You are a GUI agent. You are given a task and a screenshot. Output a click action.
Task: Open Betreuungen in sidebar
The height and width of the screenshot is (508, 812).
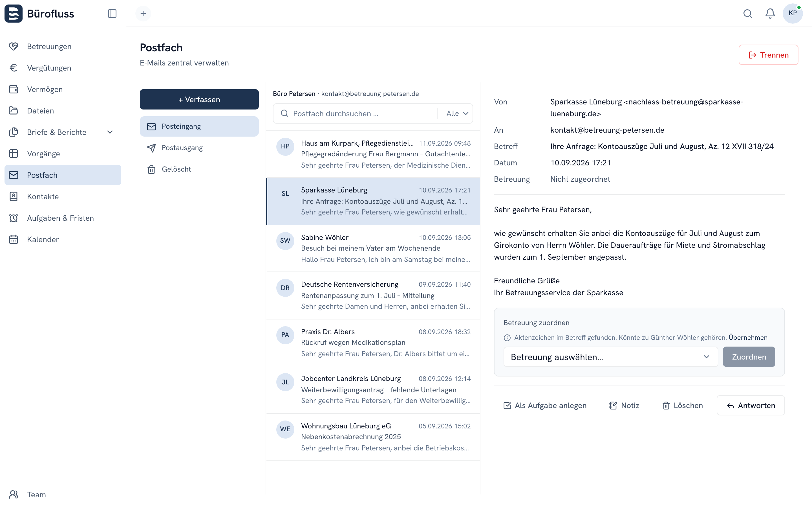click(x=63, y=46)
